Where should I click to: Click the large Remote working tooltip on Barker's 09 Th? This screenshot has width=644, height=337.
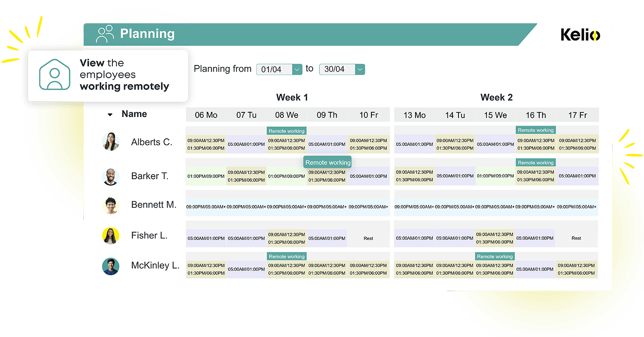(x=328, y=162)
